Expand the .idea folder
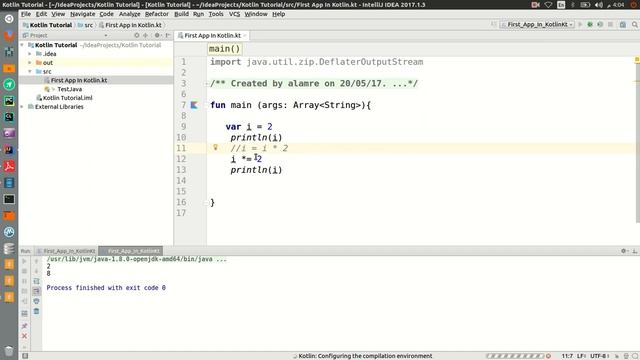 coord(30,54)
